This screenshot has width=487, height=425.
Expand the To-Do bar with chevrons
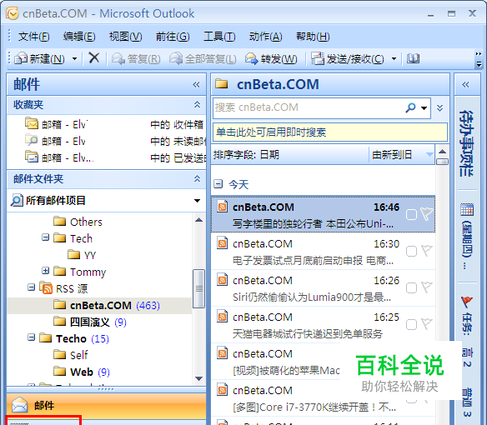coord(466,85)
